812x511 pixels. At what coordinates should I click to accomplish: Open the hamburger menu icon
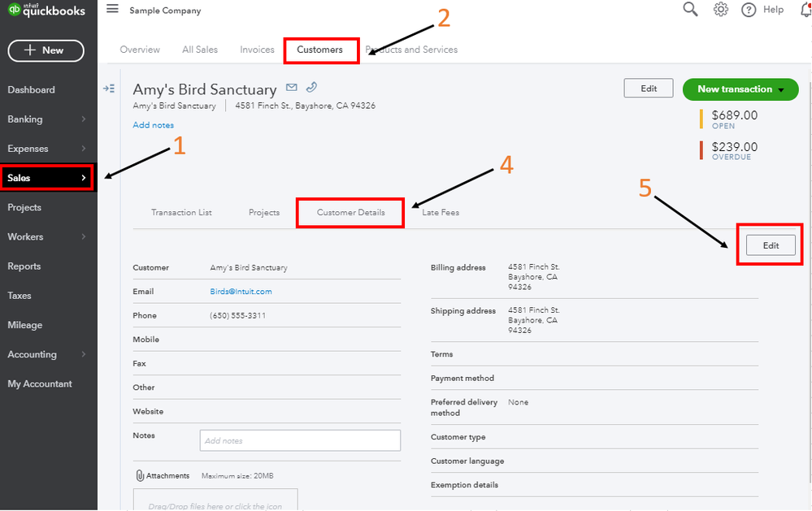(112, 9)
